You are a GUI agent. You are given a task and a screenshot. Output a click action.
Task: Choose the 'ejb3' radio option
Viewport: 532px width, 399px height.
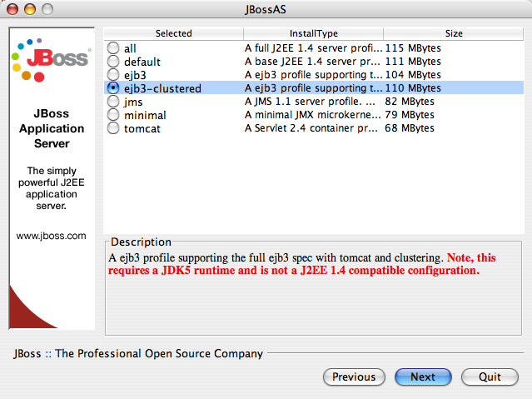[x=113, y=75]
